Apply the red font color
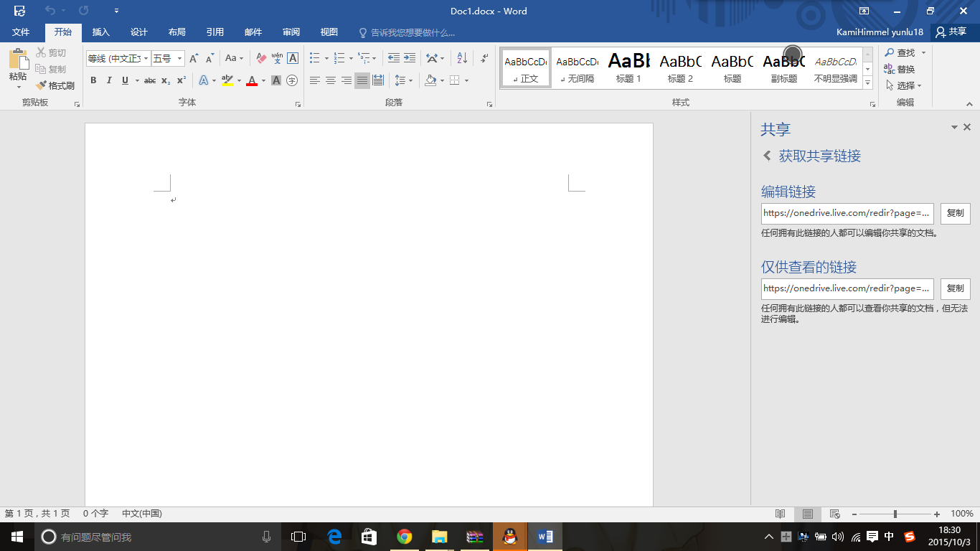 pos(252,80)
